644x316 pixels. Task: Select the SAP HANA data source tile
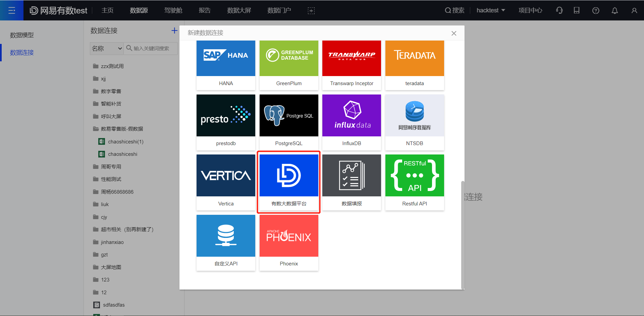(x=226, y=65)
